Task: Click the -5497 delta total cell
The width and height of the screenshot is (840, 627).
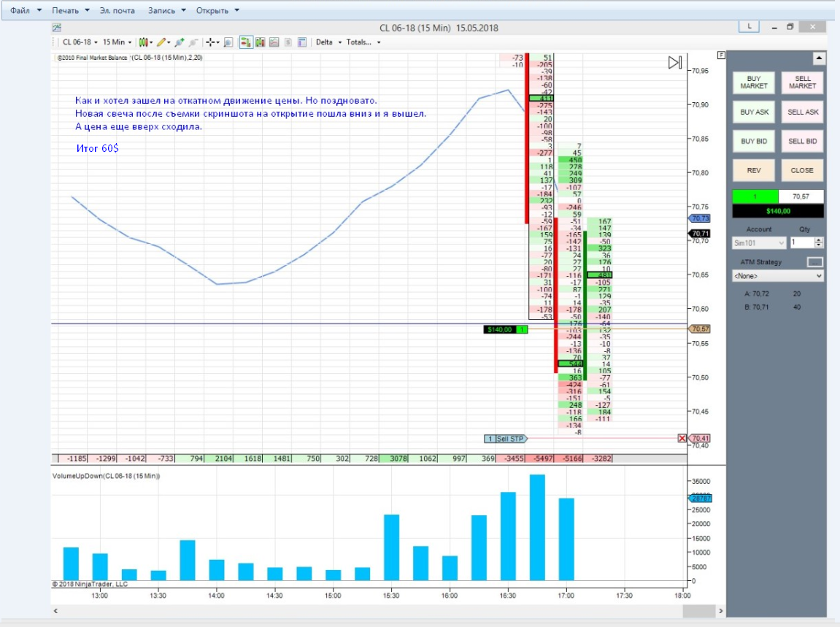Action: pos(540,458)
